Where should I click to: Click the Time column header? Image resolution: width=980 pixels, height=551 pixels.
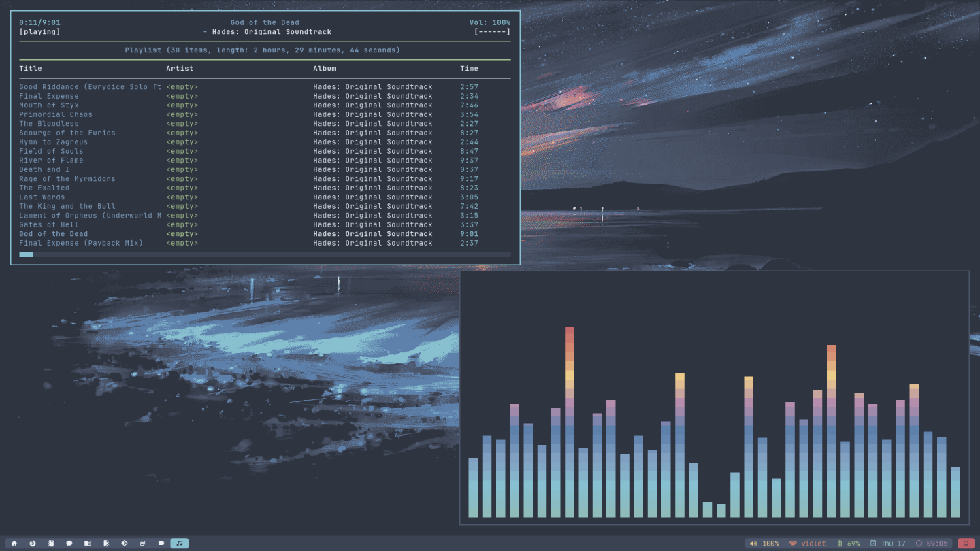pos(469,69)
